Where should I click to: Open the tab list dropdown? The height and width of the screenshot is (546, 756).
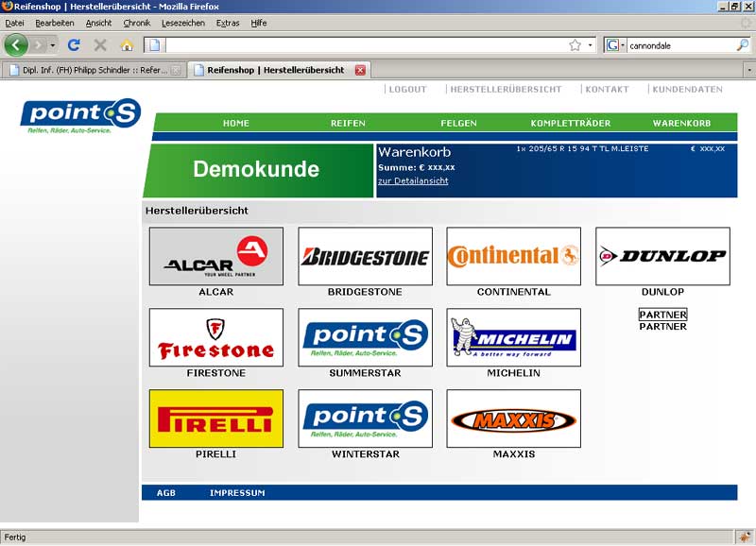(747, 70)
